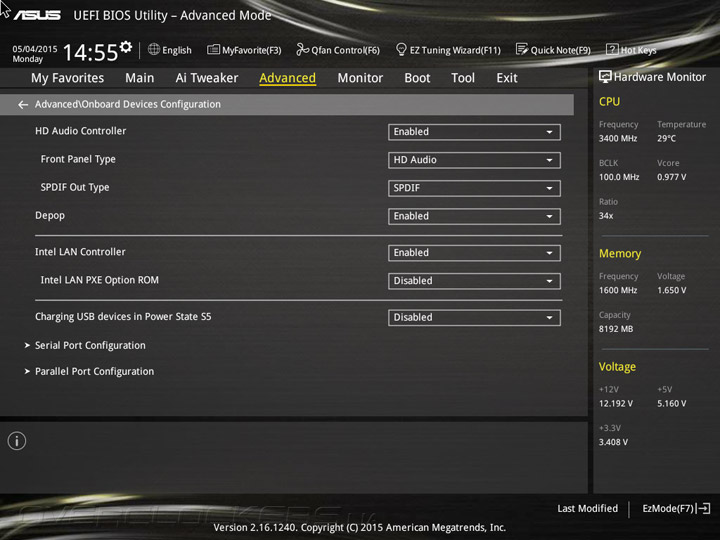Open the Boot tab

point(417,78)
